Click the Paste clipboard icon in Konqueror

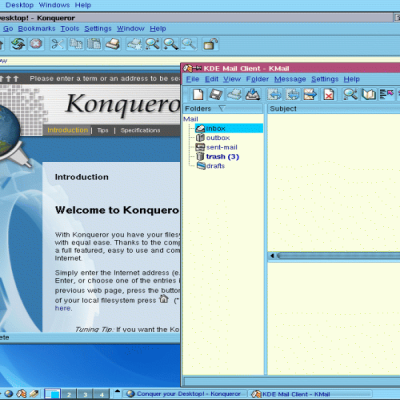pos(94,44)
